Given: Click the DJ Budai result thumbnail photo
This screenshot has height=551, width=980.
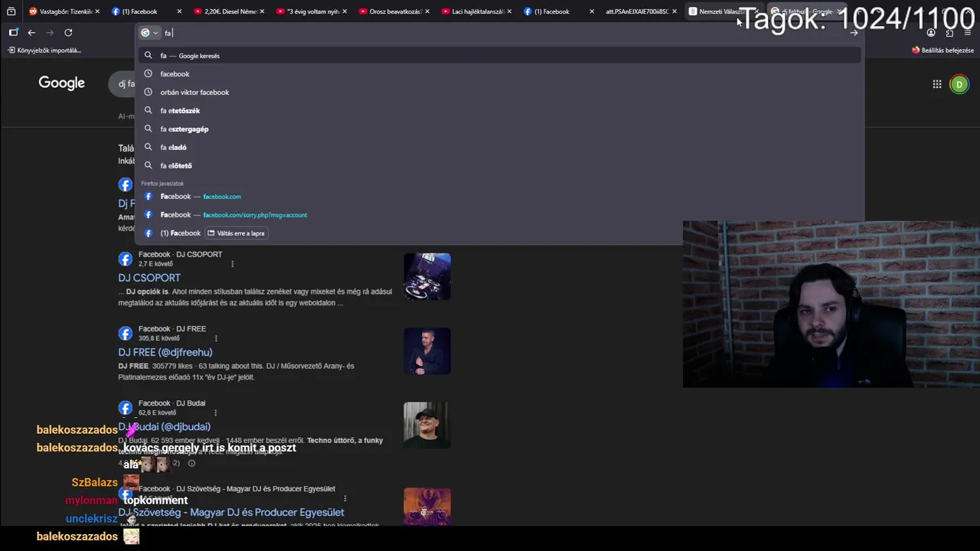Looking at the screenshot, I should point(427,425).
